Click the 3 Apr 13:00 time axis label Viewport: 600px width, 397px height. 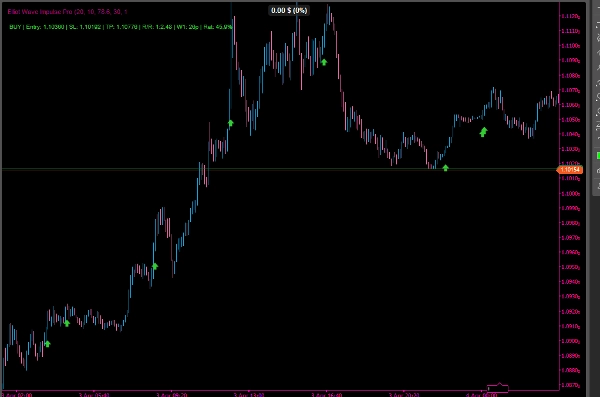[x=249, y=395]
